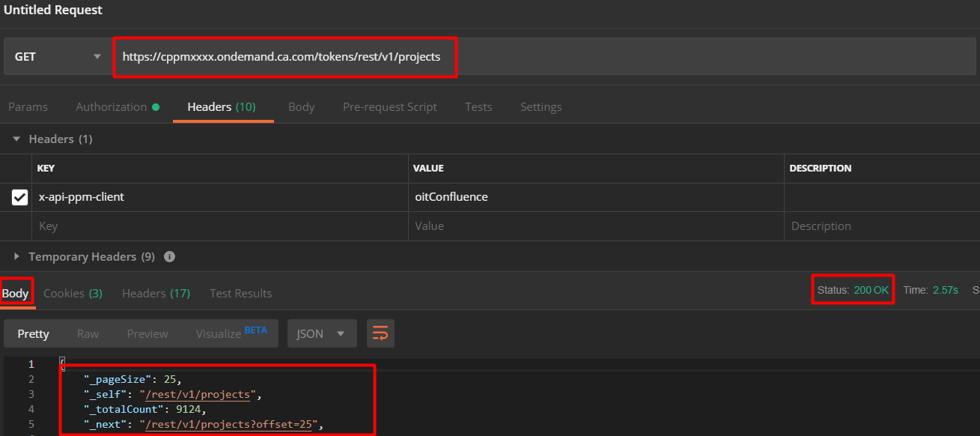Click the x-api-ppm-client key cell
980x436 pixels.
(220, 197)
